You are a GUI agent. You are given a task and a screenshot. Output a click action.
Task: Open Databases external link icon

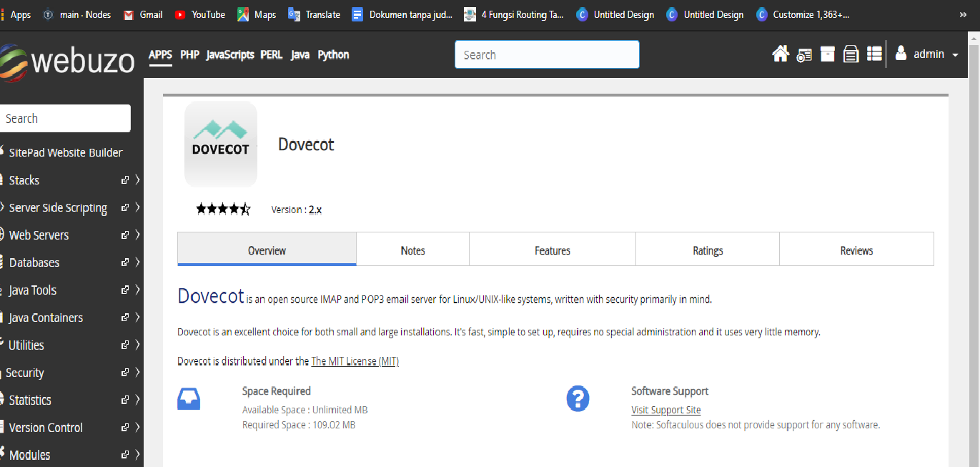[125, 262]
